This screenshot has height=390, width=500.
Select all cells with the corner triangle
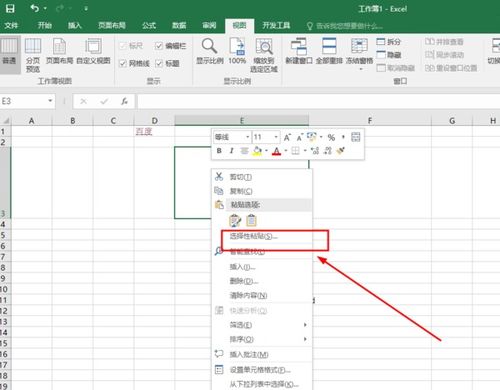tap(6, 121)
